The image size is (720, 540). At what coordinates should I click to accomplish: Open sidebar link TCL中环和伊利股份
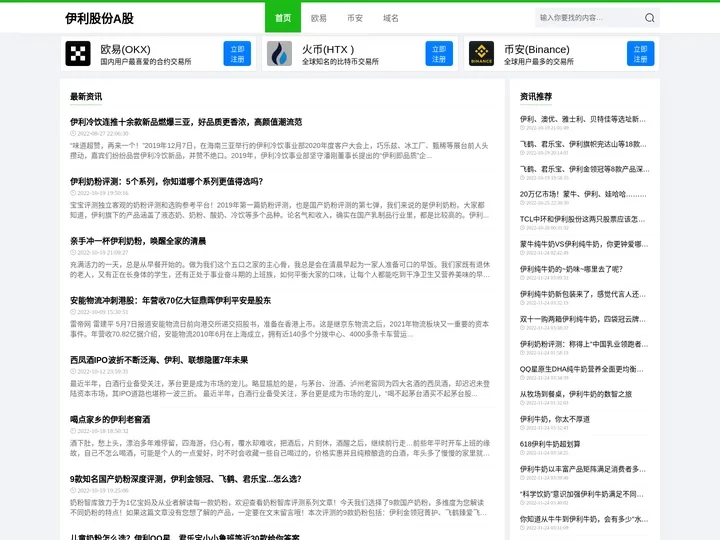[x=582, y=219]
